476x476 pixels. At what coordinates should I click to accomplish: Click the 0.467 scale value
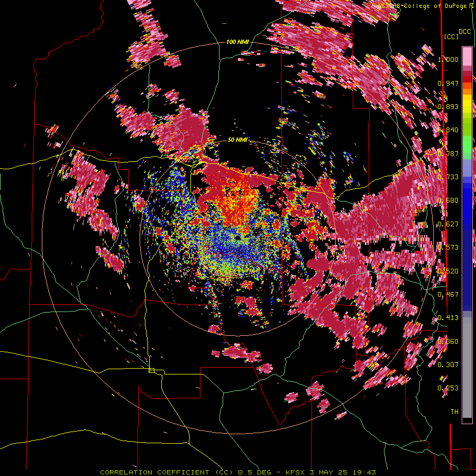click(448, 295)
